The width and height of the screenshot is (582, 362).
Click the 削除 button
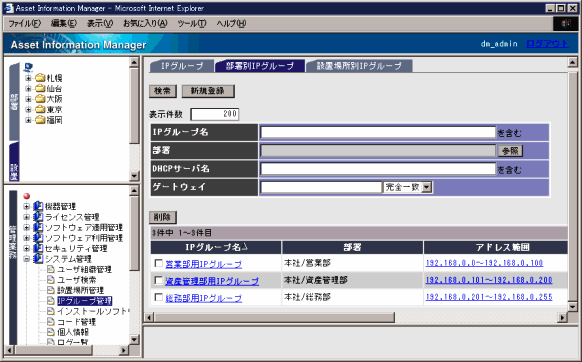[x=163, y=217]
